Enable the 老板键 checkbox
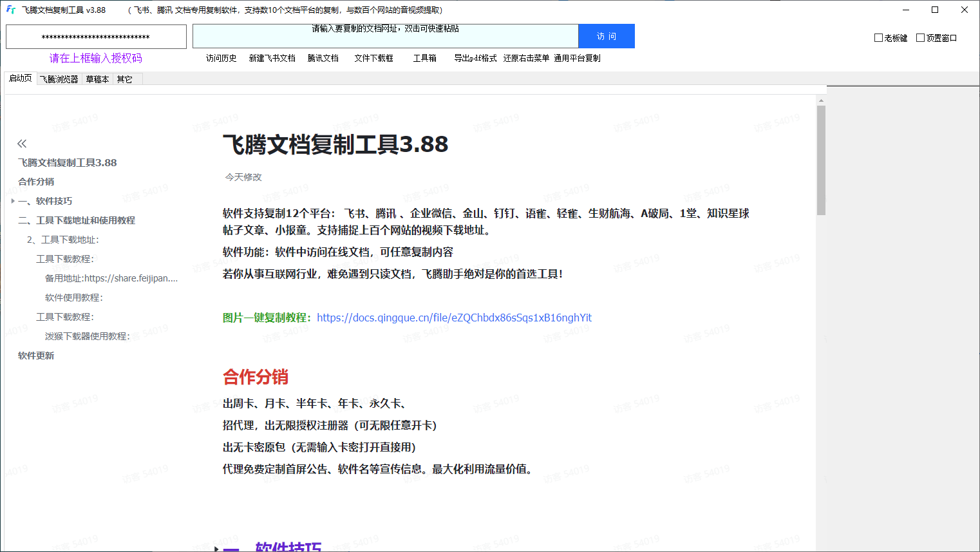Image resolution: width=980 pixels, height=552 pixels. [x=878, y=38]
